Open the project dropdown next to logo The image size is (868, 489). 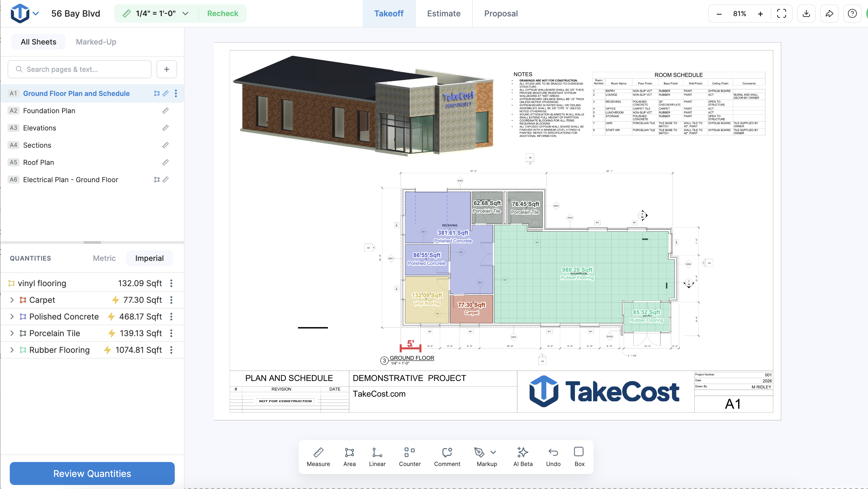tap(36, 14)
